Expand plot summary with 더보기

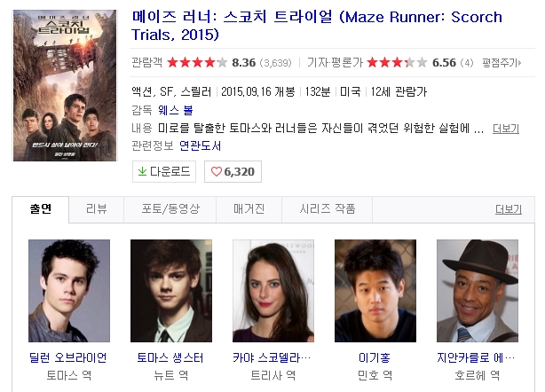(x=506, y=129)
